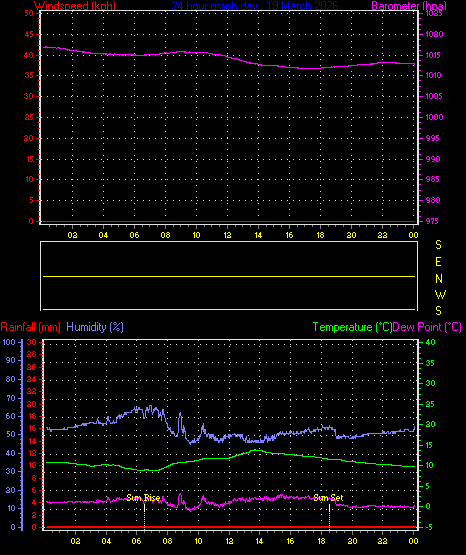Screen dimensions: 466x555
Task: Select the 'Temperature (°C)' legend label
Action: 352,327
